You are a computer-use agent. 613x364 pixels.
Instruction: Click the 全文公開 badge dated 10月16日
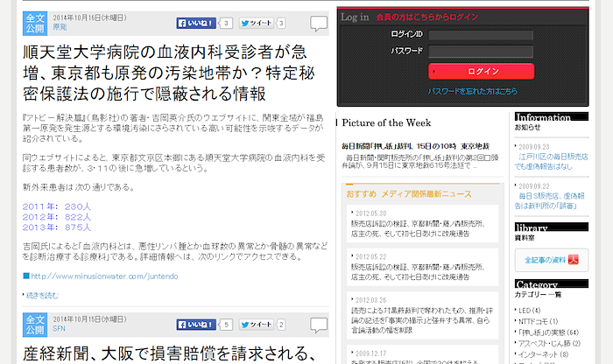[x=35, y=24]
